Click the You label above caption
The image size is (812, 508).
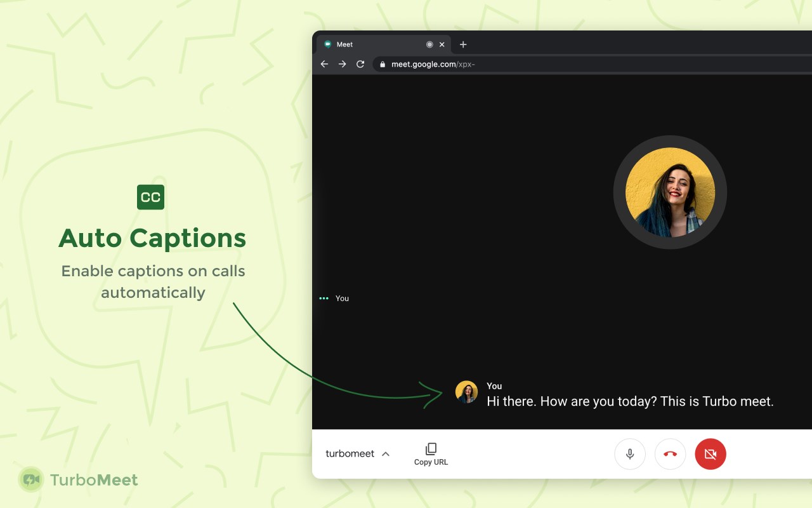coord(494,386)
